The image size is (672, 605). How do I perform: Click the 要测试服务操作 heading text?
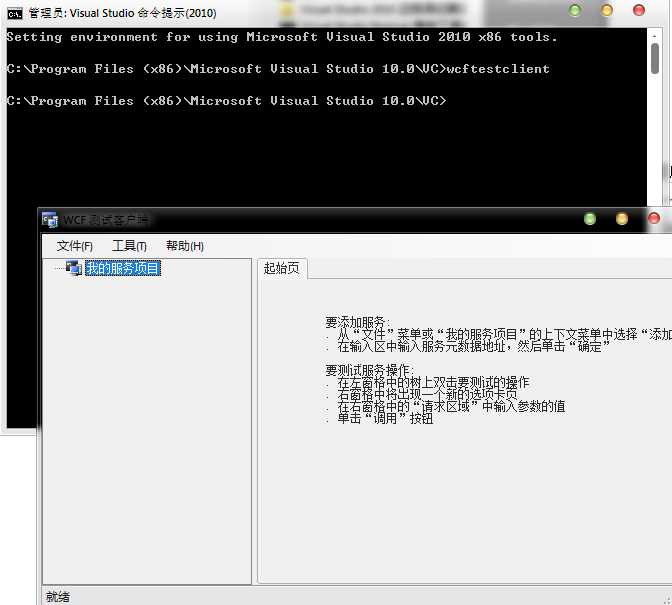pos(369,370)
